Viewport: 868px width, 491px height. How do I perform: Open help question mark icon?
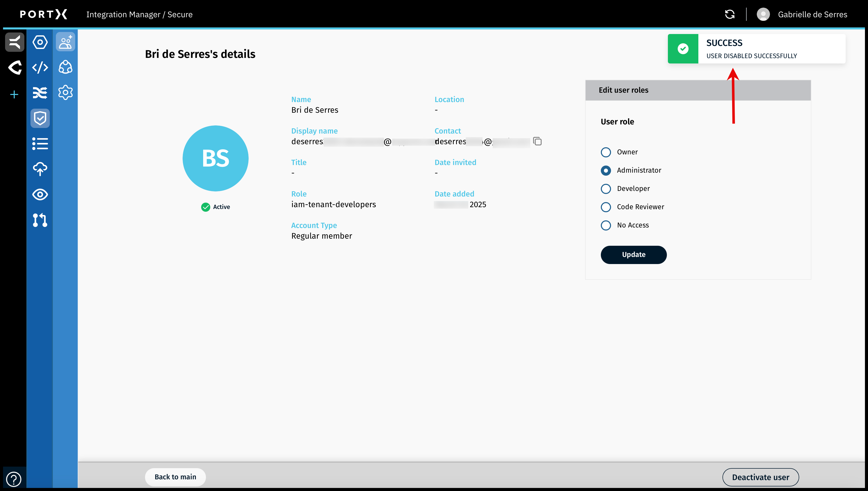[14, 479]
